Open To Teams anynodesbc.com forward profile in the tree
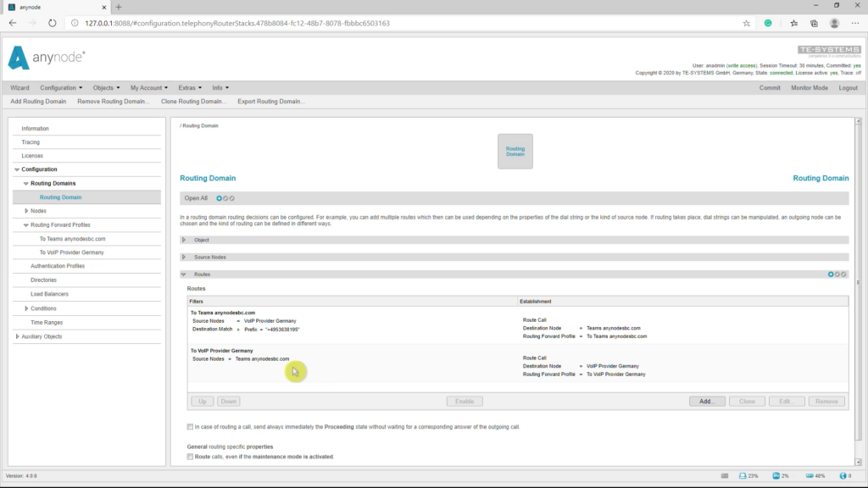Image resolution: width=868 pixels, height=488 pixels. tap(72, 239)
